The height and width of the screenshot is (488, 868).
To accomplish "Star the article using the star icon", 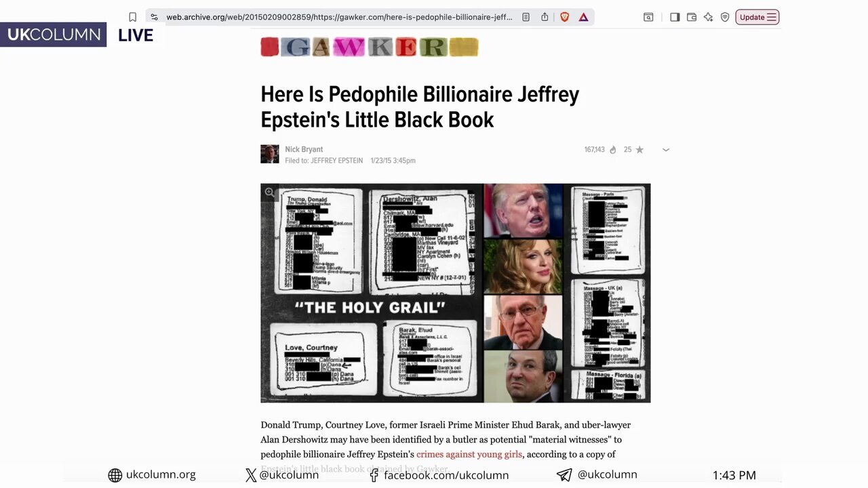I will 639,150.
